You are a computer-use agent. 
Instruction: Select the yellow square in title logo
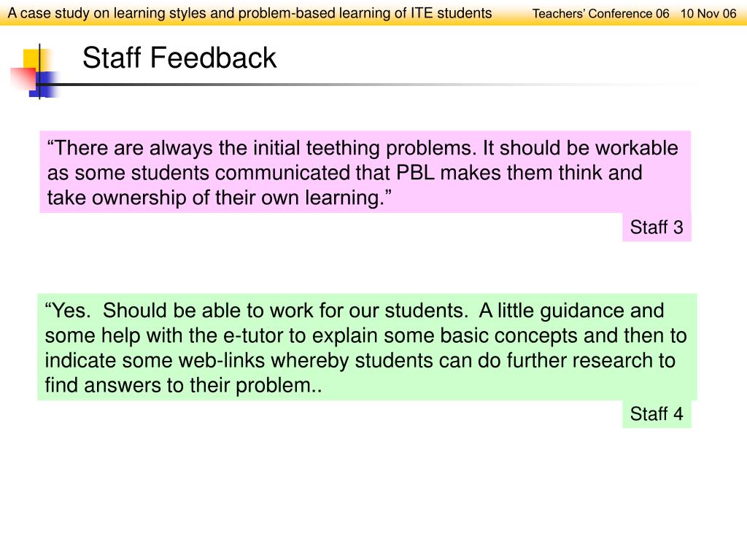[34, 60]
